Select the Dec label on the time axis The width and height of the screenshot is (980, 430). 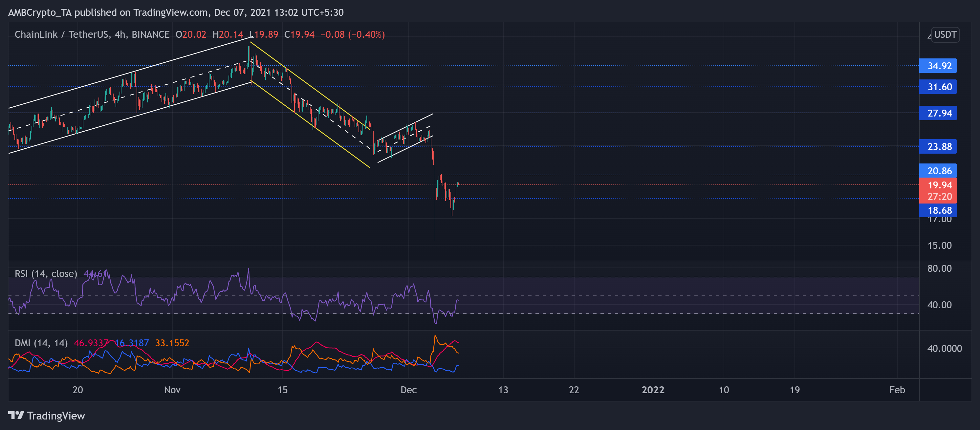pyautogui.click(x=409, y=390)
